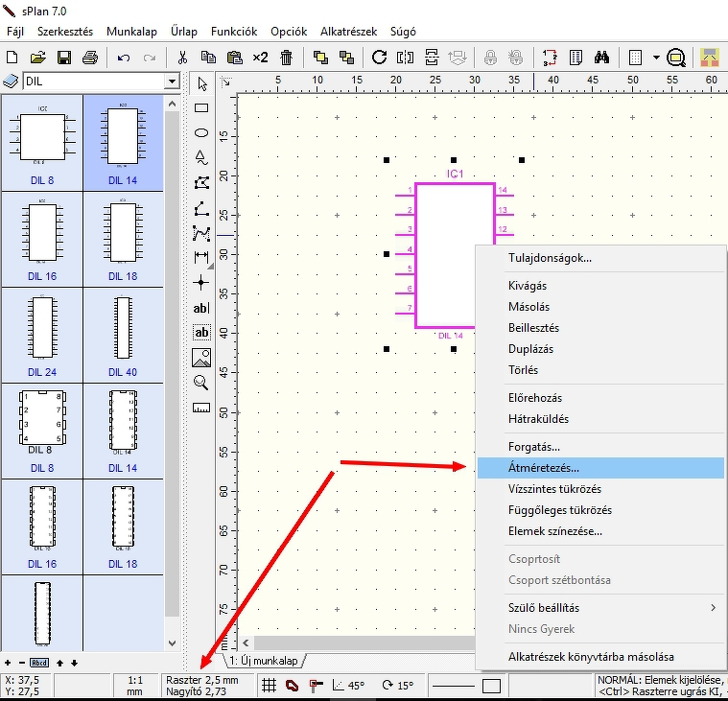Select the ellipse drawing tool
Image resolution: width=728 pixels, height=701 pixels.
[x=201, y=133]
